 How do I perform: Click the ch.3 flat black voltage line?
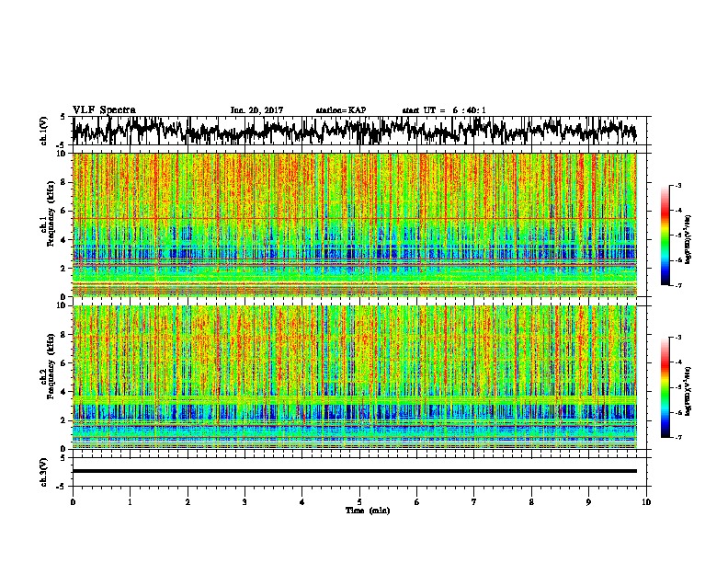click(354, 471)
